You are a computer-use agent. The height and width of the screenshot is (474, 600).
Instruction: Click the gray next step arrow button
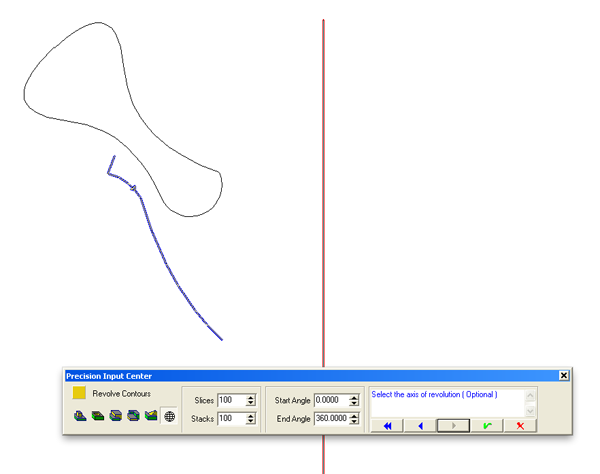(x=453, y=426)
